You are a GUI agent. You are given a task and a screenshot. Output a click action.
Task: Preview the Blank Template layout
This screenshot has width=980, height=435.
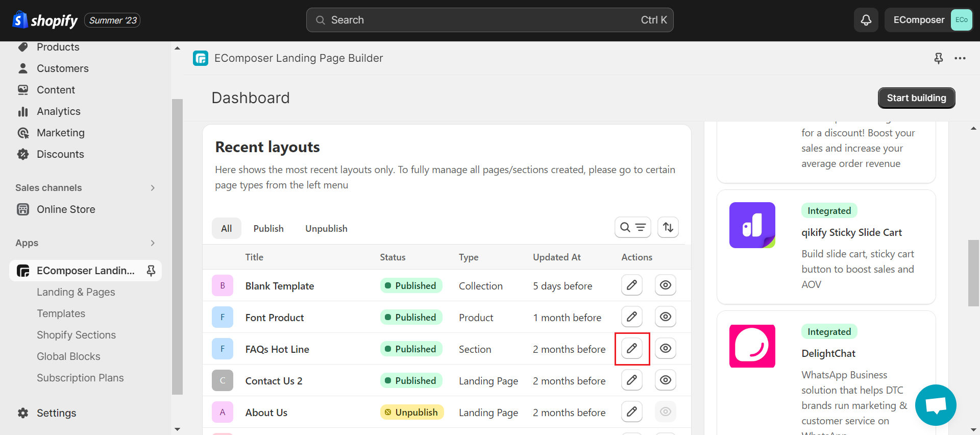coord(666,285)
